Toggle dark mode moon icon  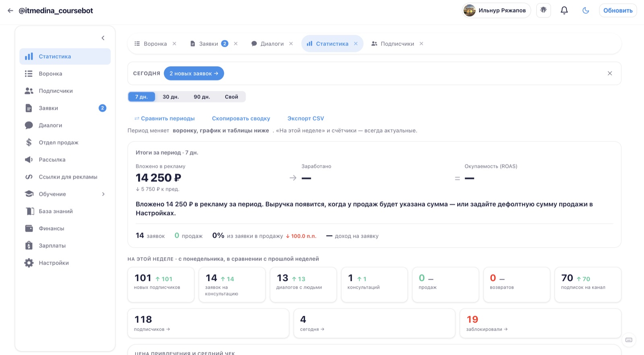click(x=586, y=10)
